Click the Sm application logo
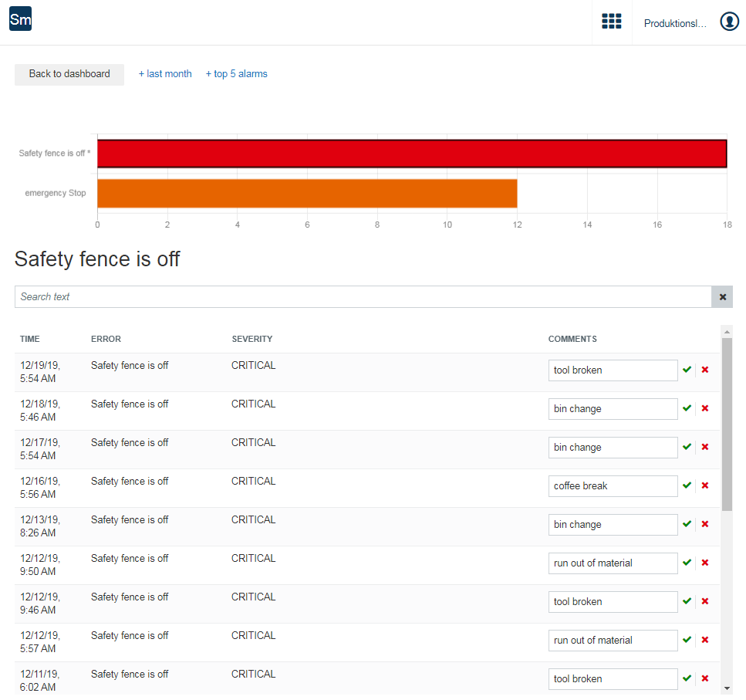The image size is (746, 700). (x=20, y=18)
